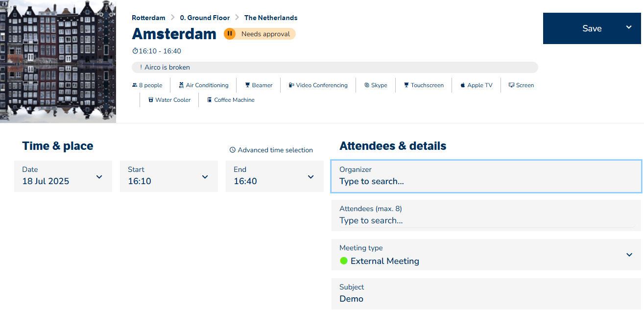The height and width of the screenshot is (310, 644).
Task: Click the Needs approval pause icon
Action: pos(230,34)
